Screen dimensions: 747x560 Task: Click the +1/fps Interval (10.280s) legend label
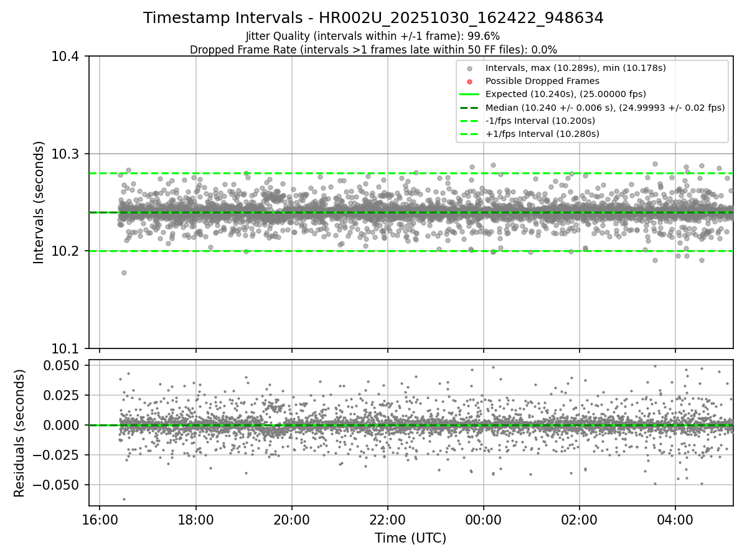coord(542,134)
